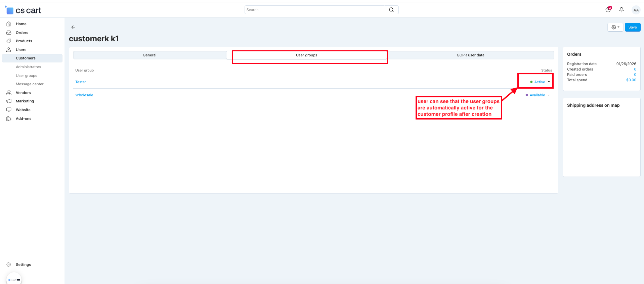This screenshot has height=284, width=644.
Task: Click the AA user avatar
Action: coord(636,10)
